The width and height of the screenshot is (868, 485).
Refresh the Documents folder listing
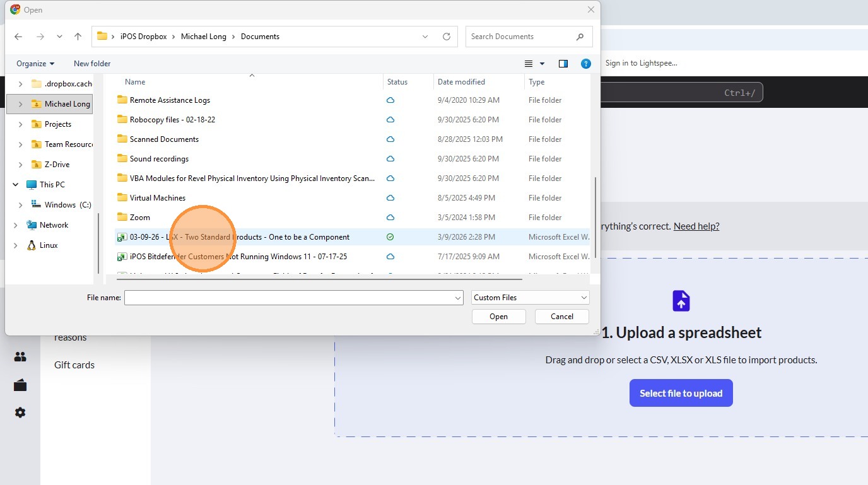(x=447, y=37)
